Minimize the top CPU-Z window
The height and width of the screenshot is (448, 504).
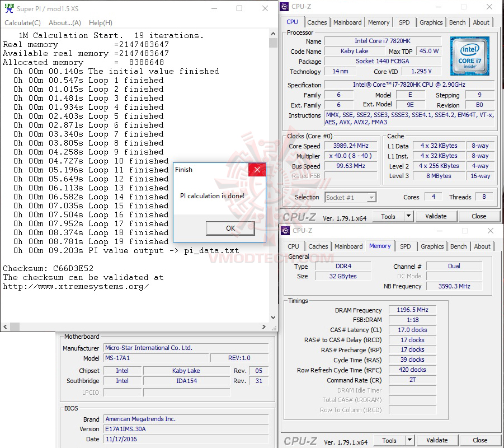tap(439, 7)
